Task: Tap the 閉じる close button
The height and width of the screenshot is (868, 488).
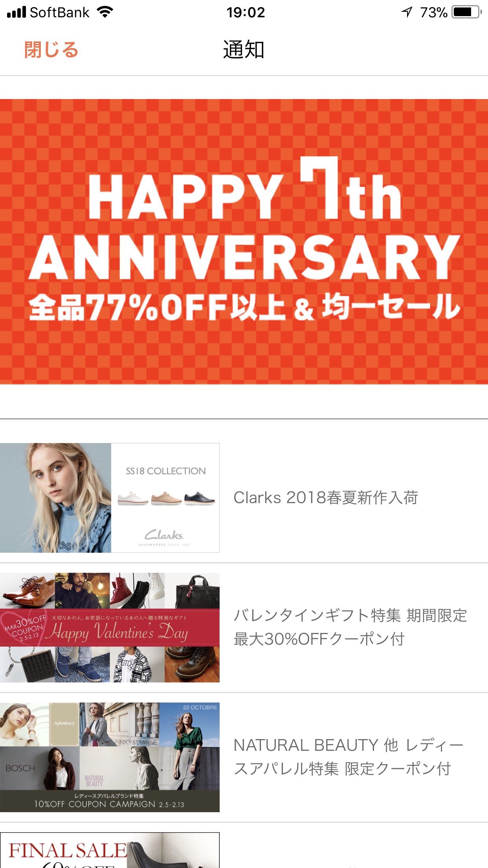Action: pos(51,50)
